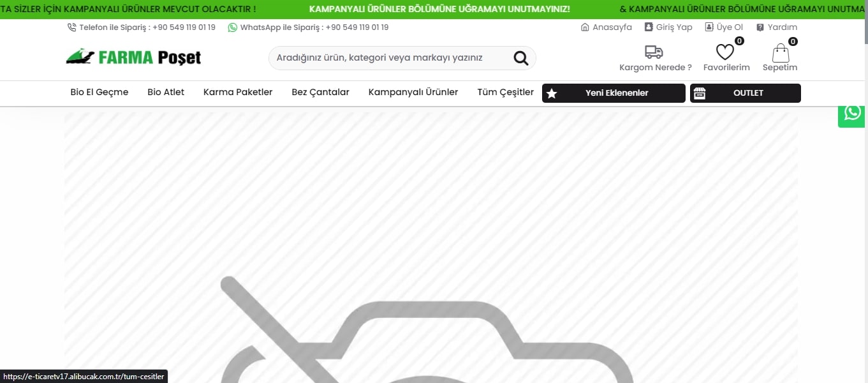Viewport: 868px width, 383px height.
Task: Open Yardım link
Action: pos(783,27)
